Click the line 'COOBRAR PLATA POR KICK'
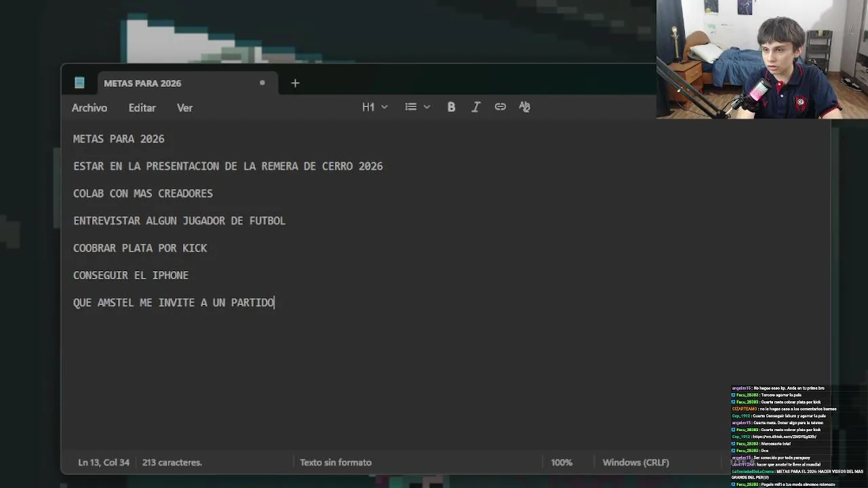 (x=140, y=248)
